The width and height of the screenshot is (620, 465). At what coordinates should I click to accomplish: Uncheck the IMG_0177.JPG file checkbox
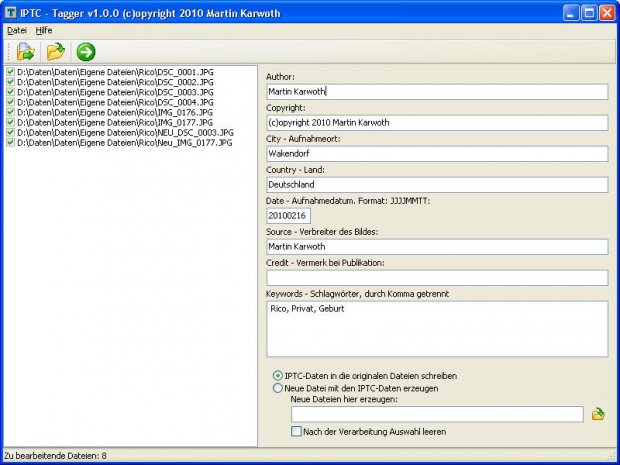11,122
